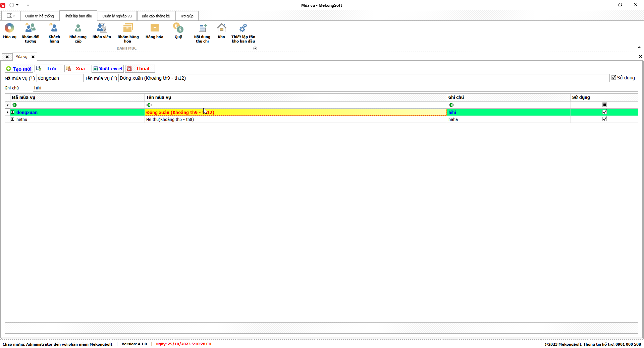Screen dimensions: 644x348
Task: Open the DANH MỤC group dialog launcher
Action: point(255,48)
